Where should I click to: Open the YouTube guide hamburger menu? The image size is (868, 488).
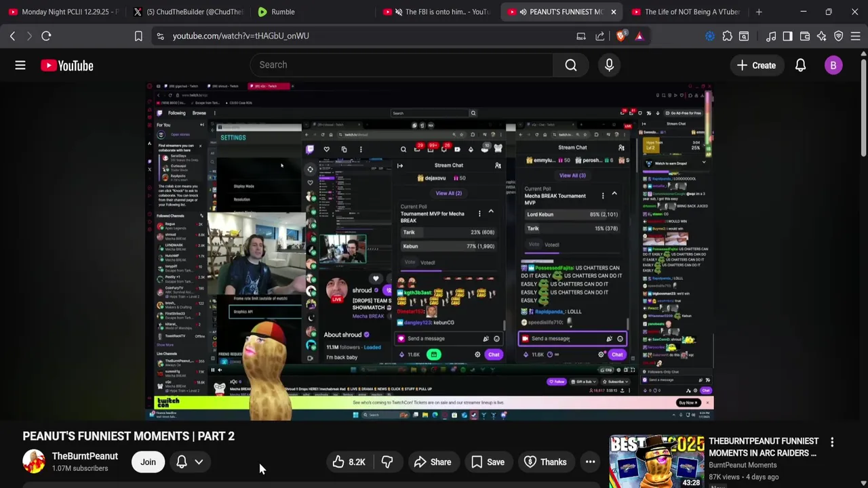tap(20, 66)
